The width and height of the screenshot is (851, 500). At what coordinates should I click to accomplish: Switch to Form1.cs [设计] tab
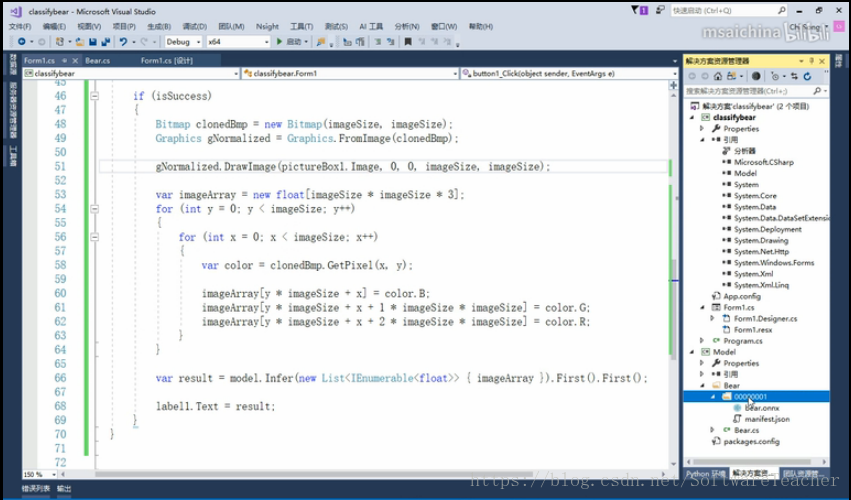click(167, 60)
